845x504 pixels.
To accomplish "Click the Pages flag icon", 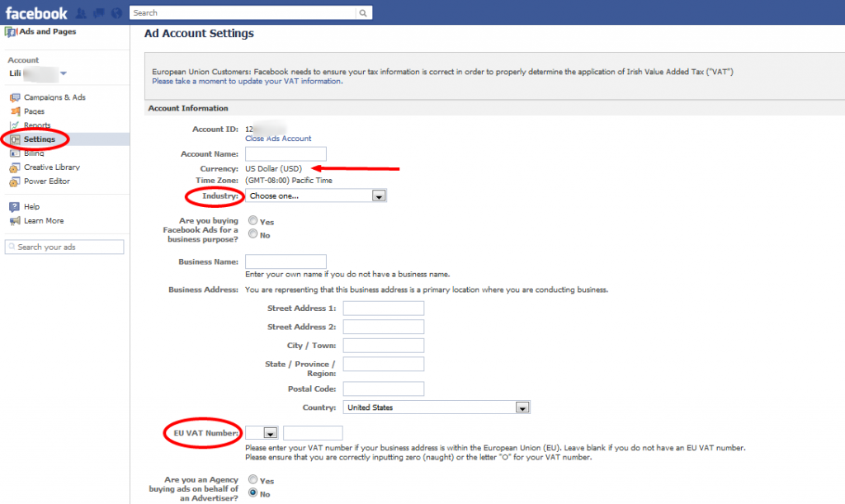I will [x=15, y=111].
